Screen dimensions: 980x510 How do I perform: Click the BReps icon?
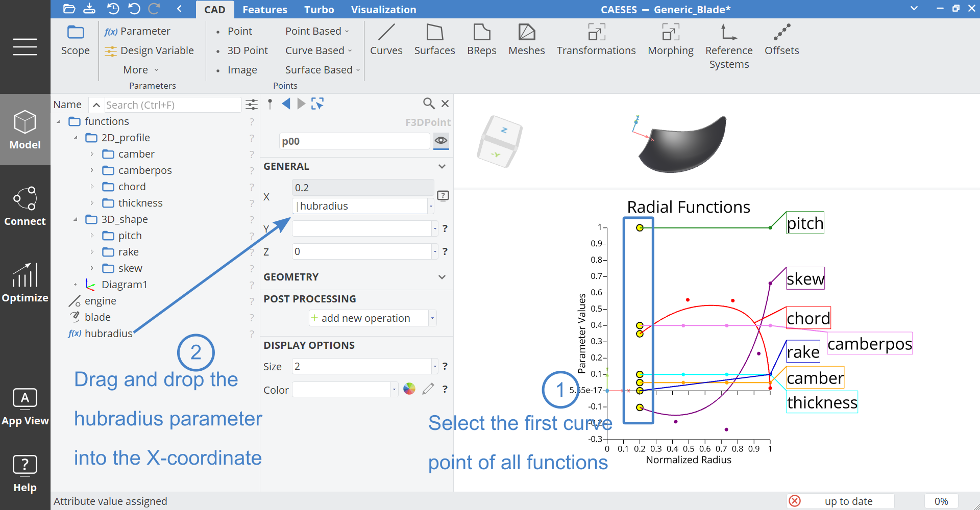[481, 39]
